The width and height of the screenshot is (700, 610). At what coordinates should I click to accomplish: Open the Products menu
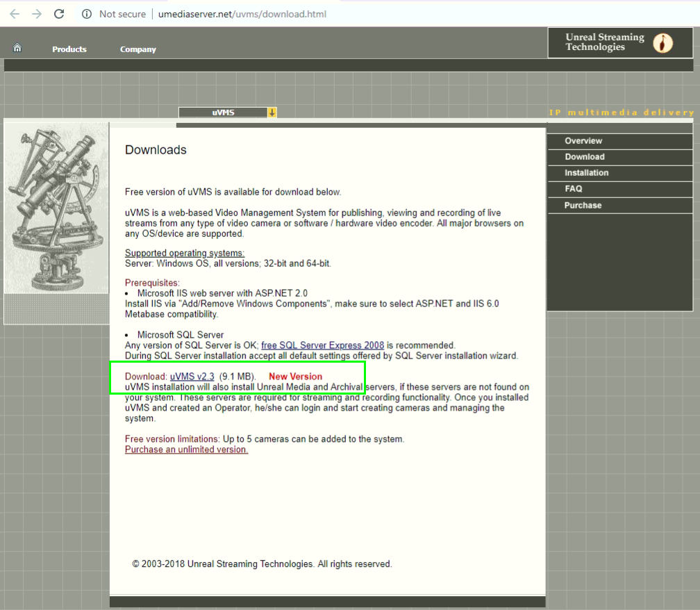point(69,49)
